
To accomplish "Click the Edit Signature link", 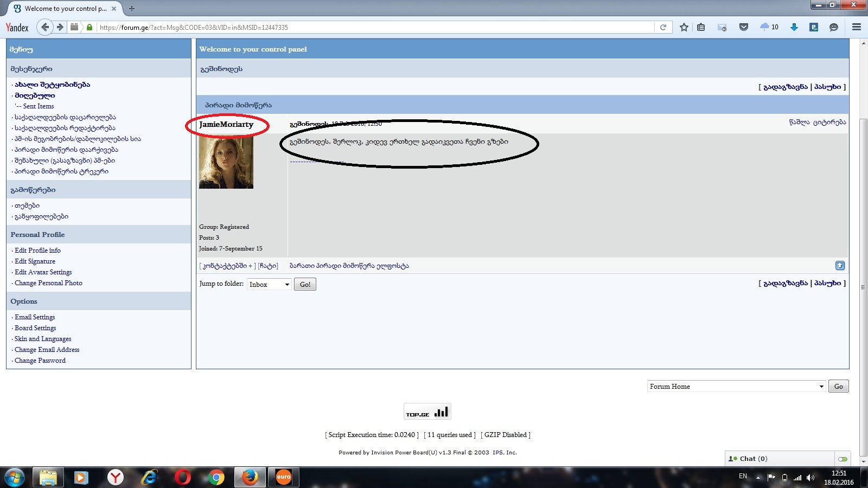I will pos(35,261).
